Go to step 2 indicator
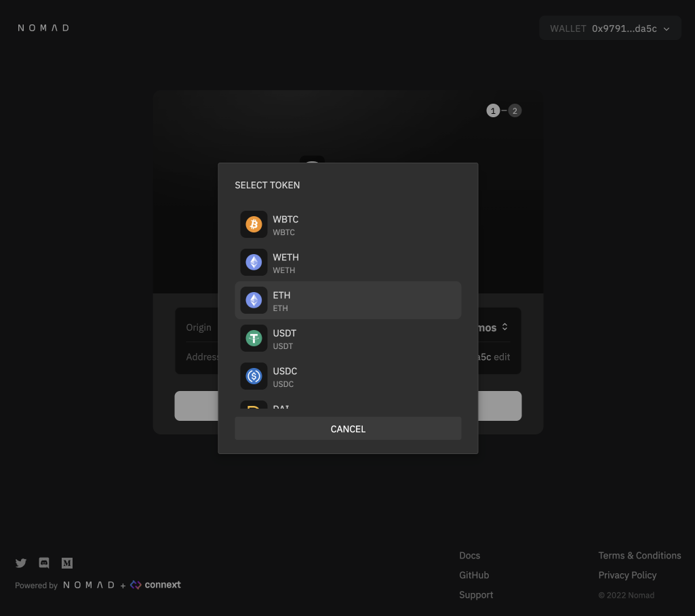Image resolution: width=695 pixels, height=616 pixels. 515,110
